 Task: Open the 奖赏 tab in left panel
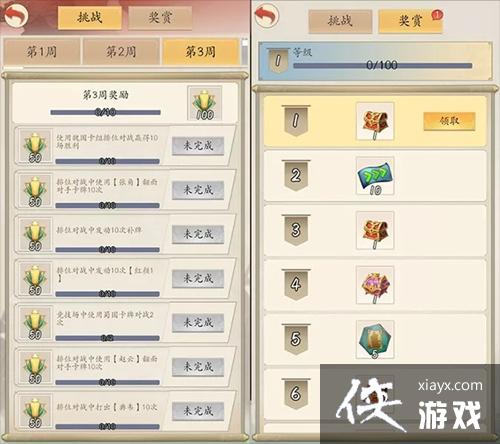160,17
